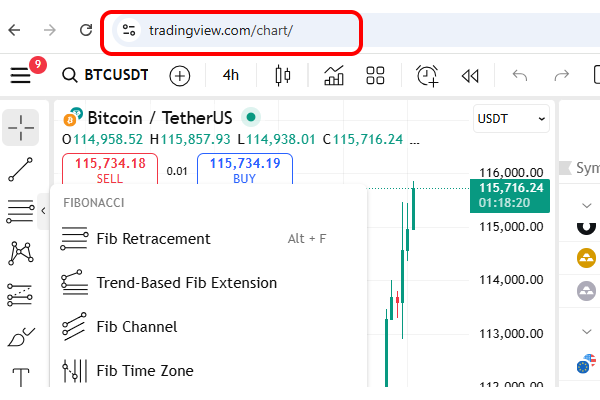This screenshot has height=400, width=600.
Task: Choose Trend-Based Fib Extension
Action: (186, 283)
